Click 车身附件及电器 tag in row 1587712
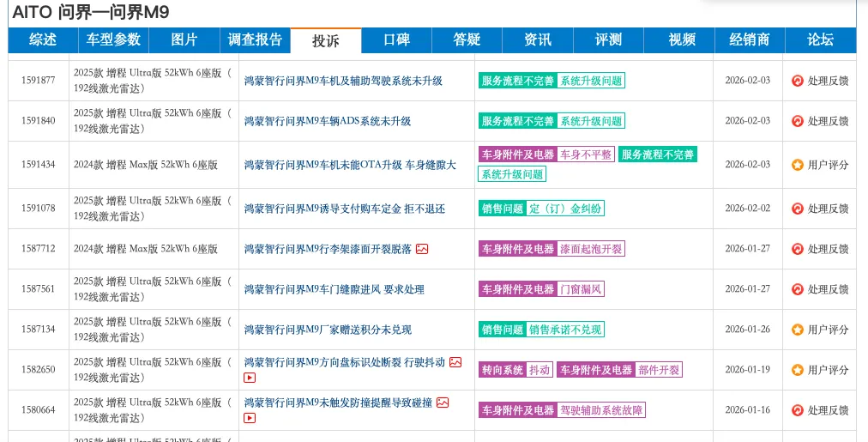Viewport: 868px width, 442px height. click(517, 249)
